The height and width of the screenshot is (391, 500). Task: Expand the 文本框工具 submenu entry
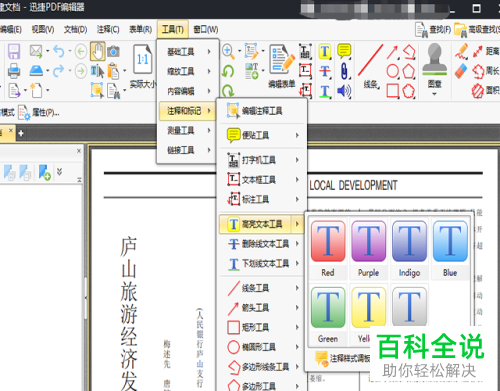coord(262,180)
